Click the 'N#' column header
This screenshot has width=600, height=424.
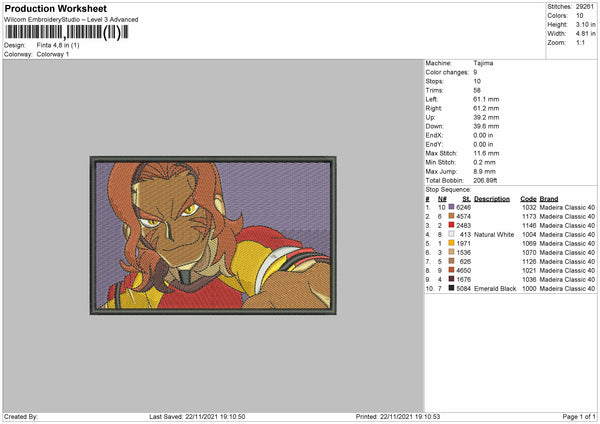coord(442,199)
